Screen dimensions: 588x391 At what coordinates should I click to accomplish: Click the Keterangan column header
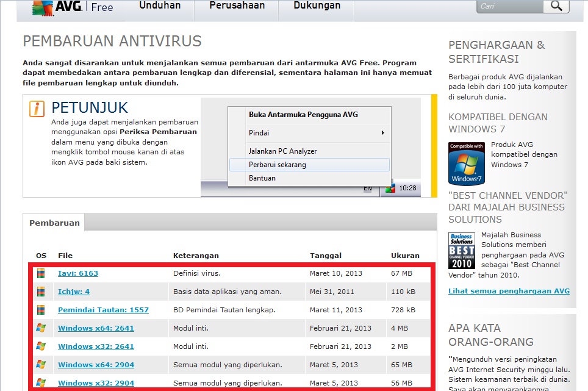196,256
